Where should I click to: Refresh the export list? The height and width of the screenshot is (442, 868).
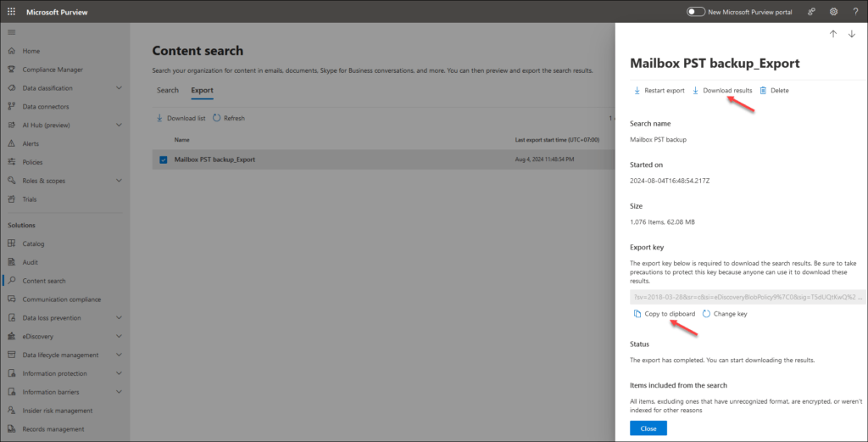click(229, 118)
